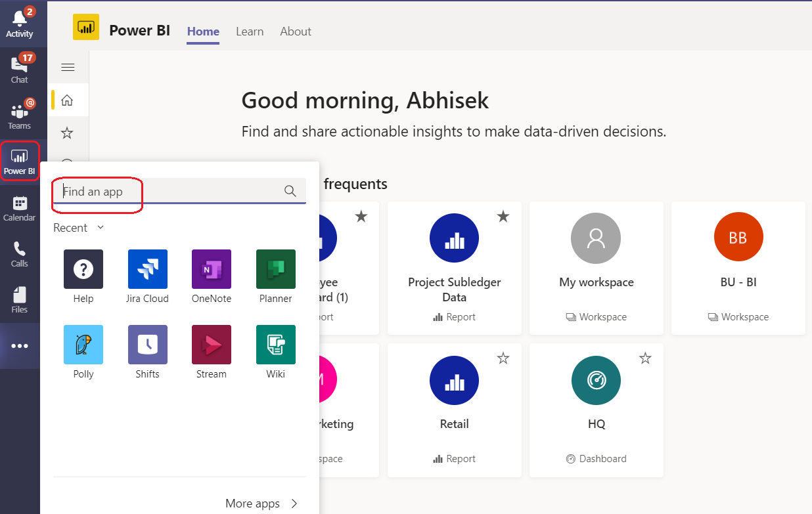Open the Recent apps dropdown
This screenshot has width=812, height=514.
(78, 227)
